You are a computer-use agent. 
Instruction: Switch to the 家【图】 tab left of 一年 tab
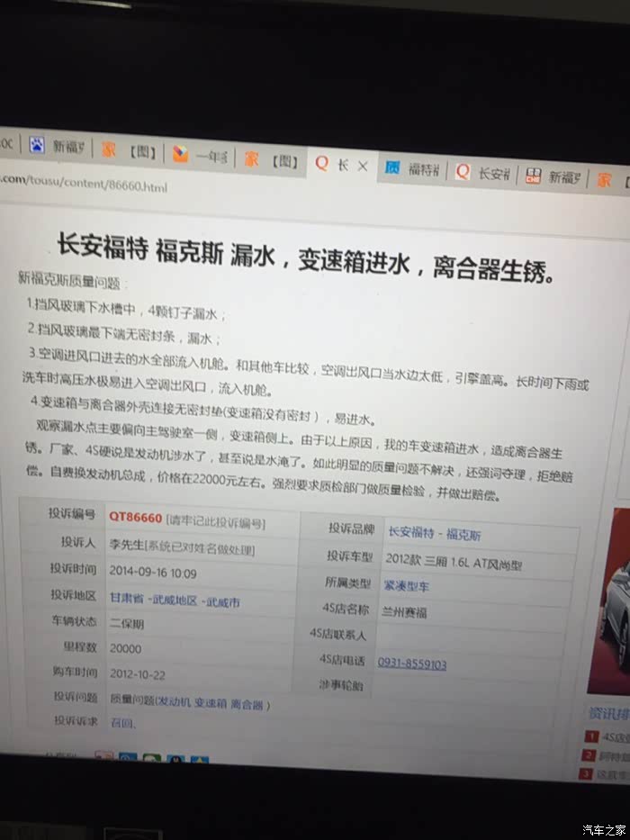129,150
